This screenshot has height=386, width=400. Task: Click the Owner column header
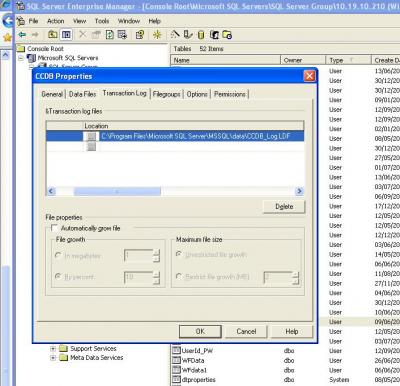pyautogui.click(x=303, y=60)
